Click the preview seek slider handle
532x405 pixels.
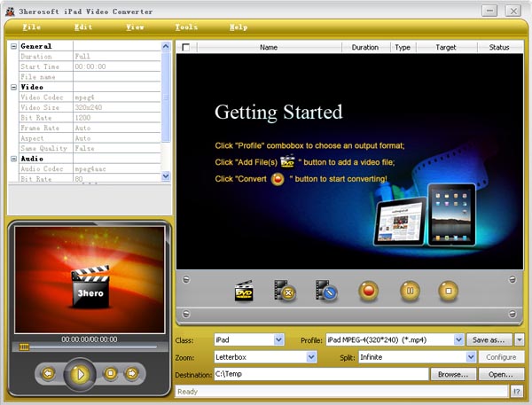tap(24, 347)
